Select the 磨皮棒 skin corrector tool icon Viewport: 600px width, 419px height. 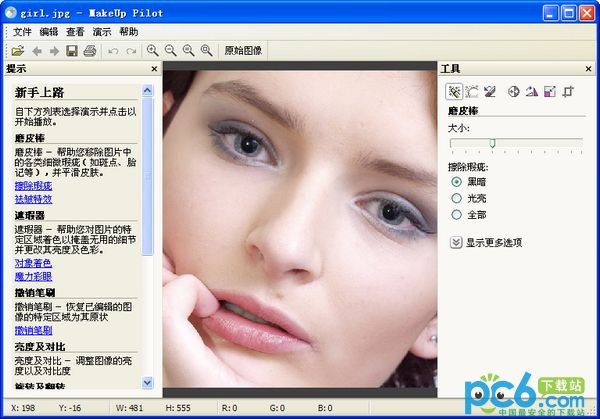point(454,92)
